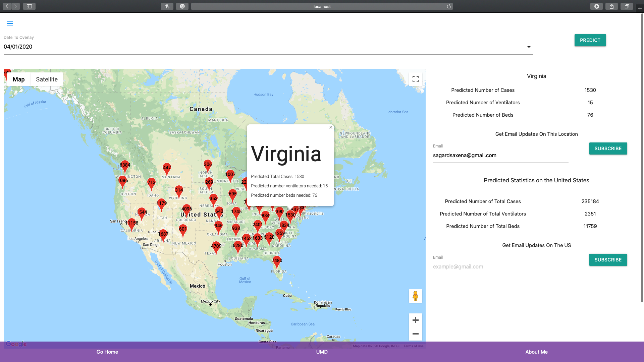
Task: Reload the page in browser
Action: point(449,6)
